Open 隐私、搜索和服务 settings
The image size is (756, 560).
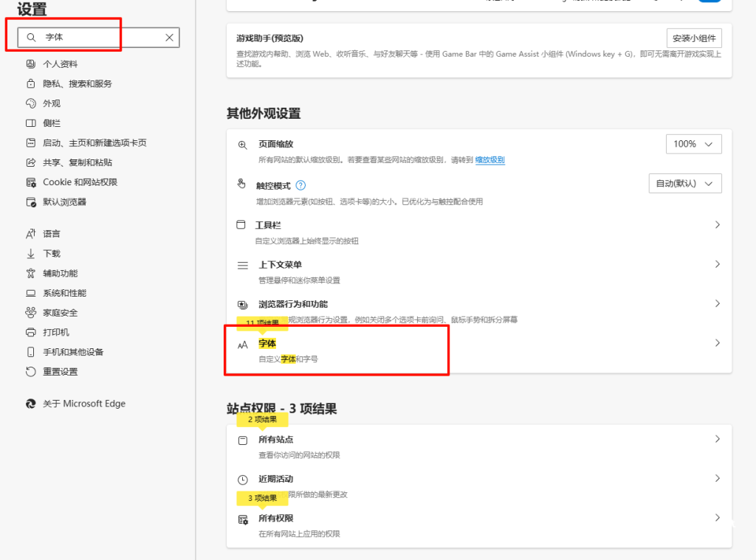click(x=77, y=83)
